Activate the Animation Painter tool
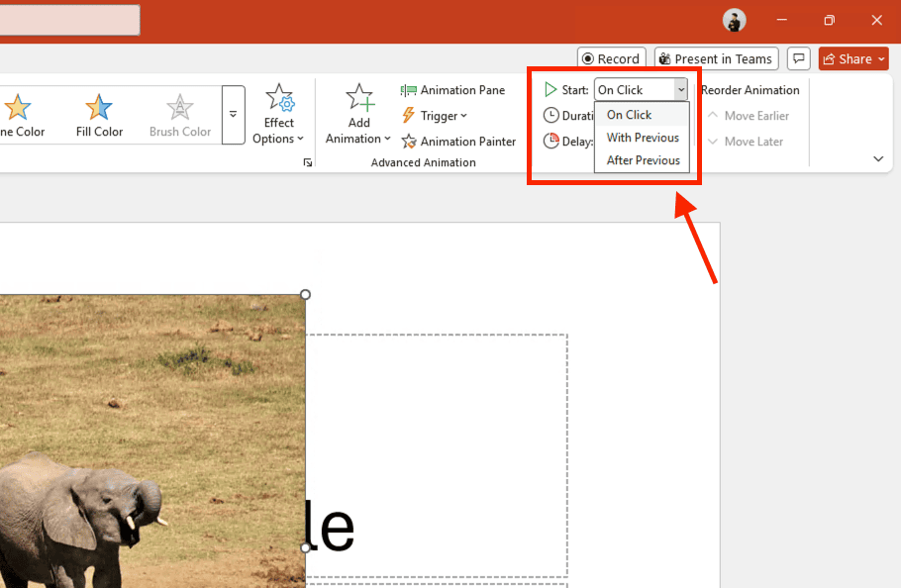 click(458, 142)
